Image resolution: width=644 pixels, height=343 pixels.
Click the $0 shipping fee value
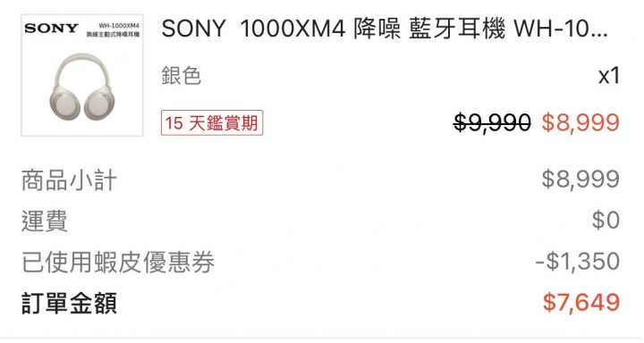click(x=606, y=220)
